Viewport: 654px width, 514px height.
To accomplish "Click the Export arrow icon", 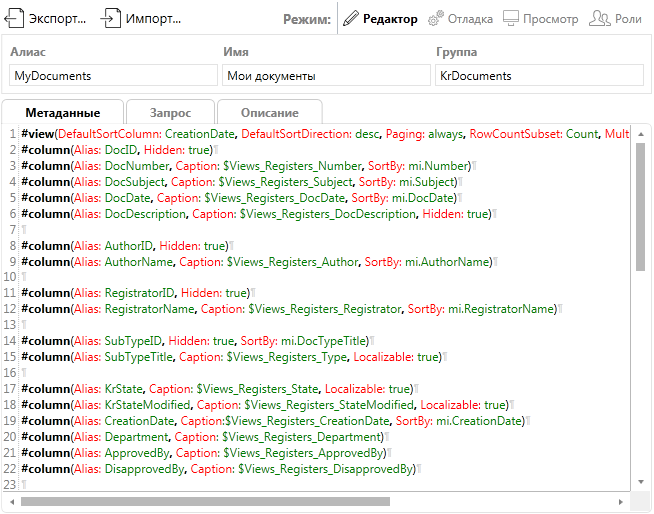I will click(x=14, y=18).
